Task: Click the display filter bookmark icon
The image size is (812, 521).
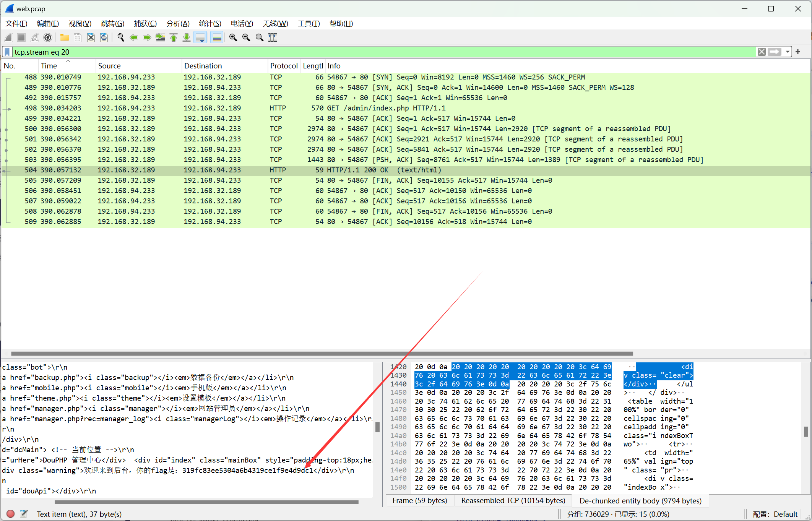Action: (x=7, y=52)
